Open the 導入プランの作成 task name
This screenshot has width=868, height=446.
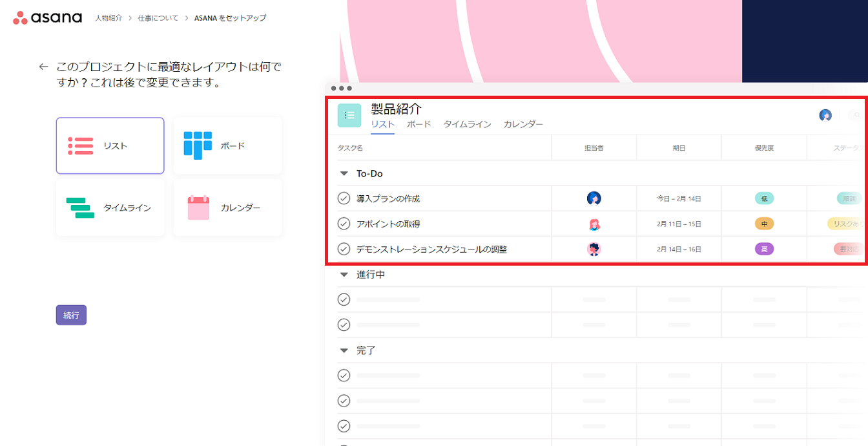click(x=388, y=198)
